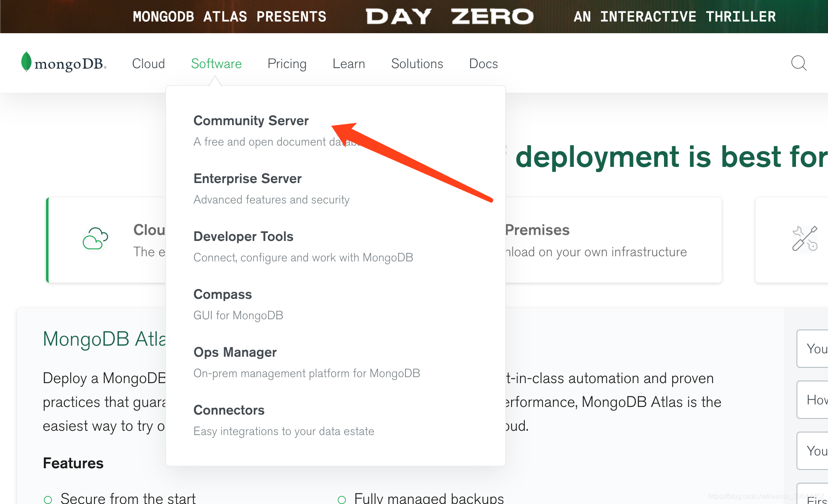Viewport: 828px width, 504px height.
Task: Open the Learn menu
Action: (x=348, y=64)
